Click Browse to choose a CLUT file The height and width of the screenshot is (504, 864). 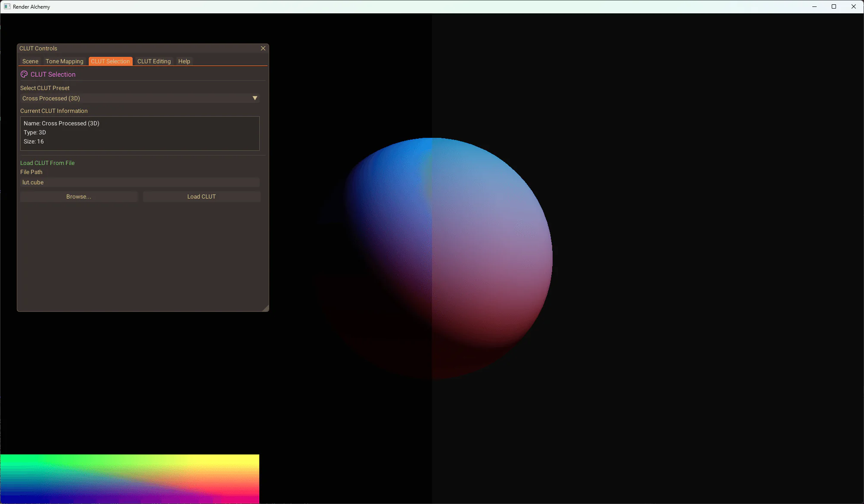pos(78,196)
